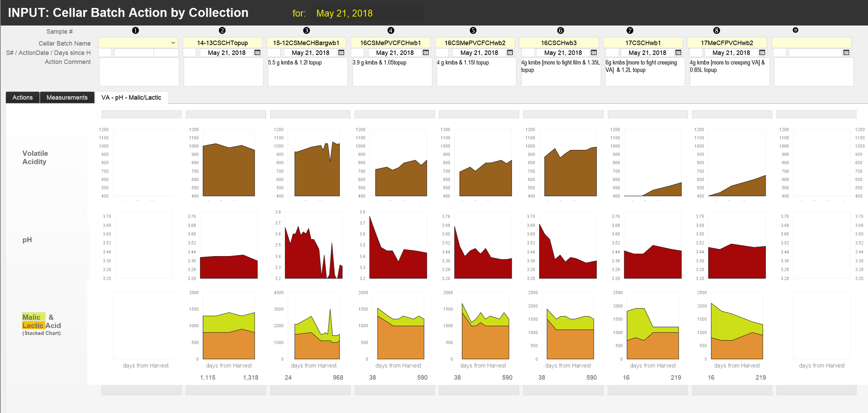Image resolution: width=868 pixels, height=413 pixels.
Task: Click the pH chart for 16CSMePVCFCHwb1
Action: tap(398, 245)
